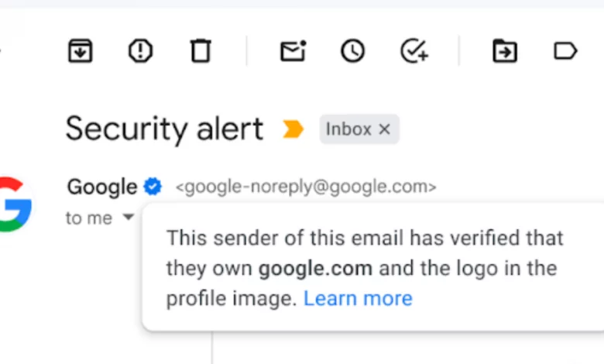Screen dimensions: 604x364
Task: Click the bold google.com text in tooltip
Action: 315,269
